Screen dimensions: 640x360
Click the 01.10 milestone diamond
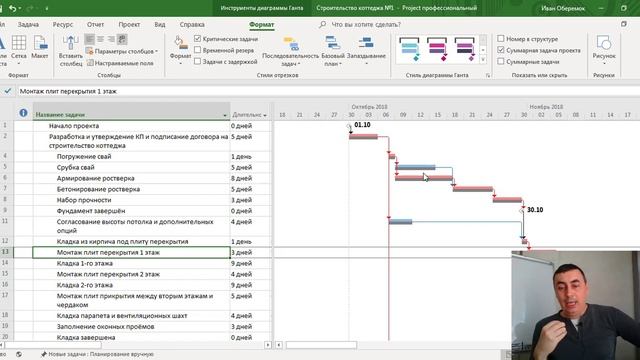click(x=349, y=126)
